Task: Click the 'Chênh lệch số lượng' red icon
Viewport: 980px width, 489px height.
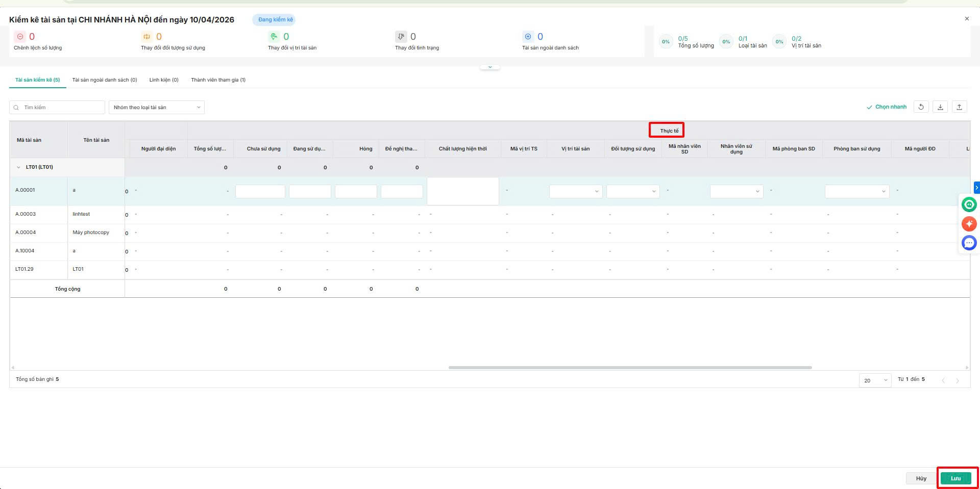Action: [x=20, y=37]
